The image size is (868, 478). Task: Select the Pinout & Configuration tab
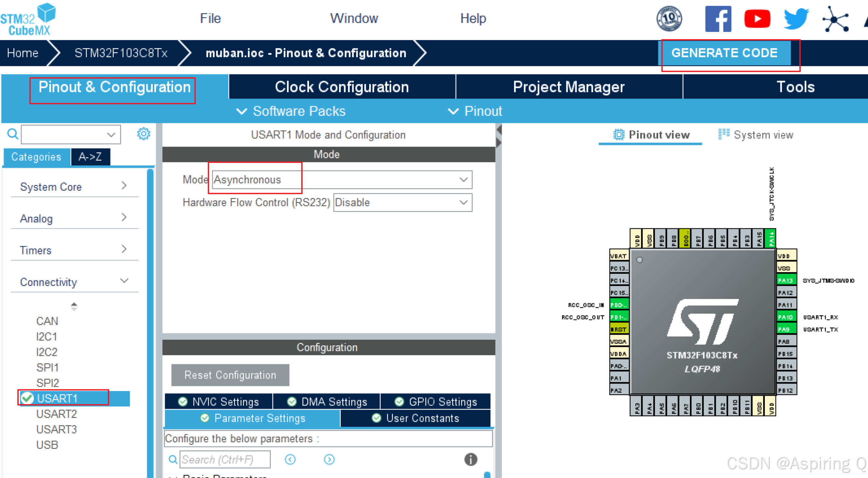tap(115, 87)
